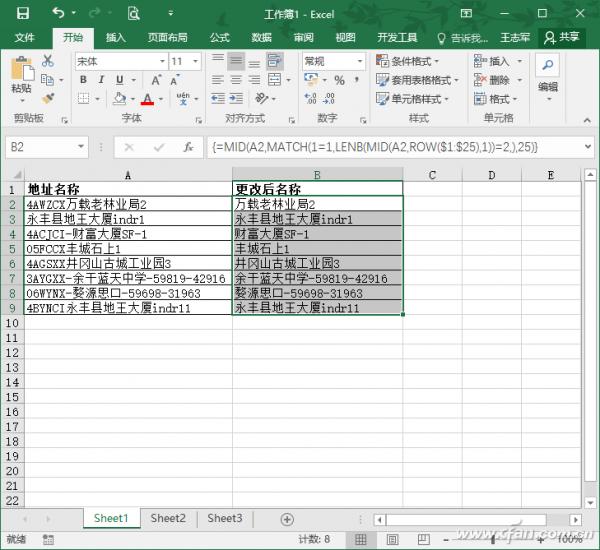Click the 共享 share button
Image resolution: width=600 pixels, height=550 pixels.
point(562,37)
